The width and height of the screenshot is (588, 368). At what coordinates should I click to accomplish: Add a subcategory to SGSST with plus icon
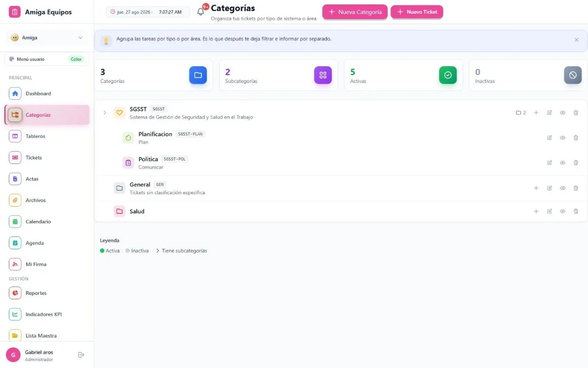[536, 113]
